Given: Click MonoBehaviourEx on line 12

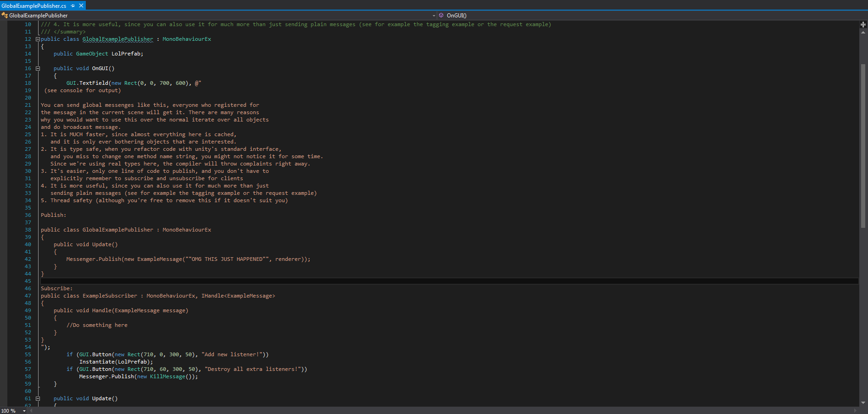Looking at the screenshot, I should coord(187,39).
